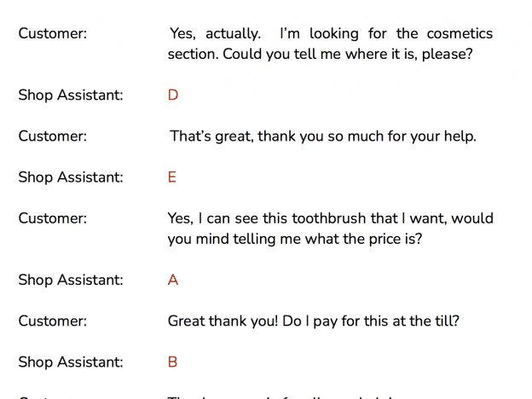
Task: Click the red answer letter D
Action: pos(173,95)
